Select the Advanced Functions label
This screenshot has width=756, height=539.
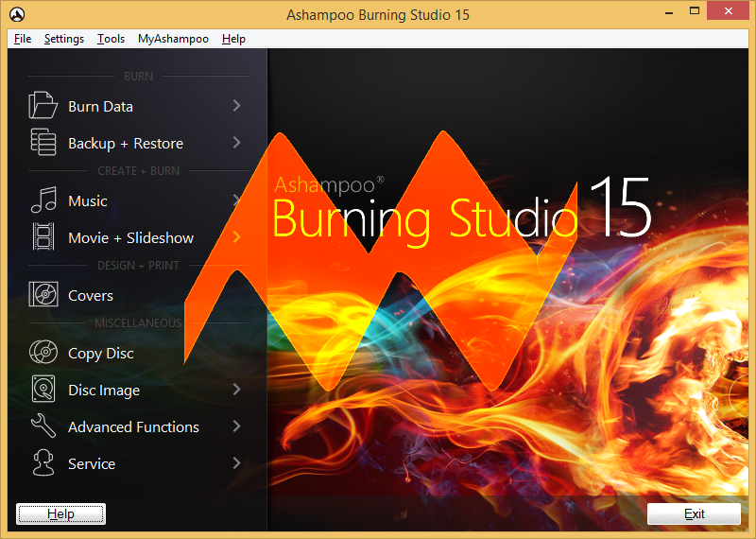click(x=133, y=427)
